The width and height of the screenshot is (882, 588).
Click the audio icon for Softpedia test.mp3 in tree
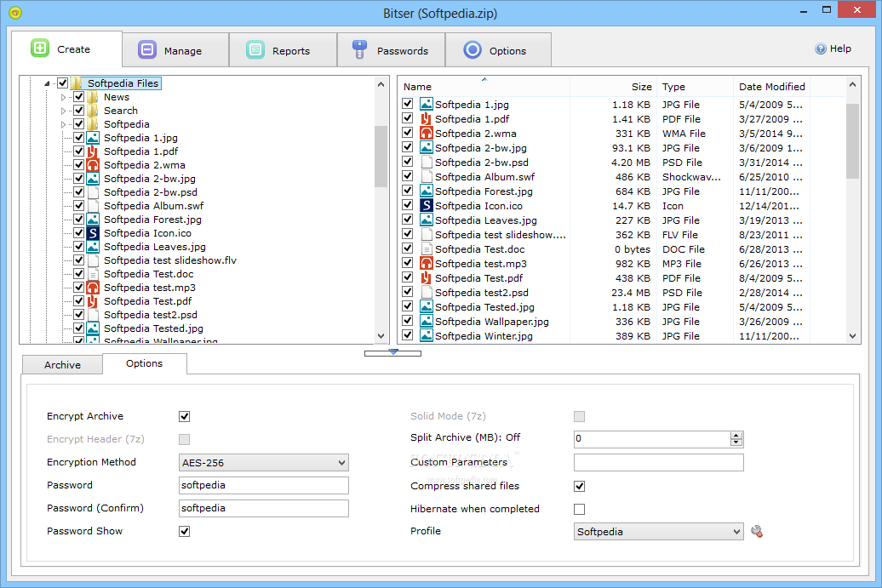click(93, 288)
